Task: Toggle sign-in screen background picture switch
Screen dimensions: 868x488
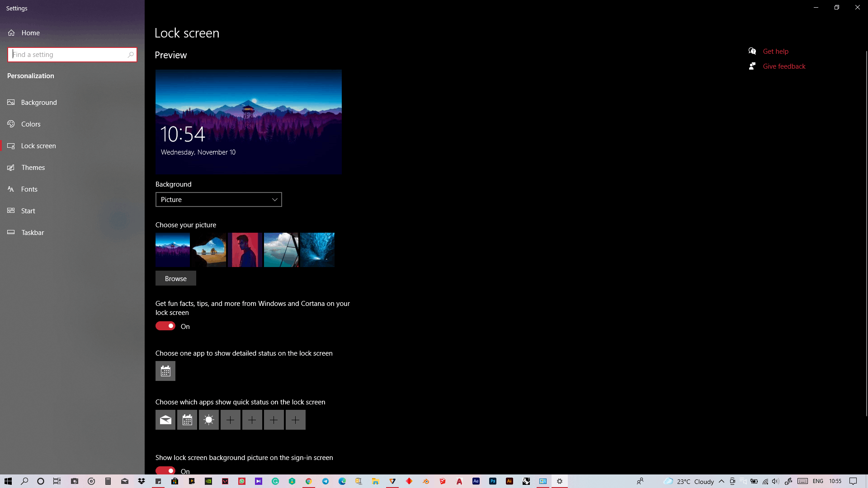Action: pyautogui.click(x=165, y=470)
